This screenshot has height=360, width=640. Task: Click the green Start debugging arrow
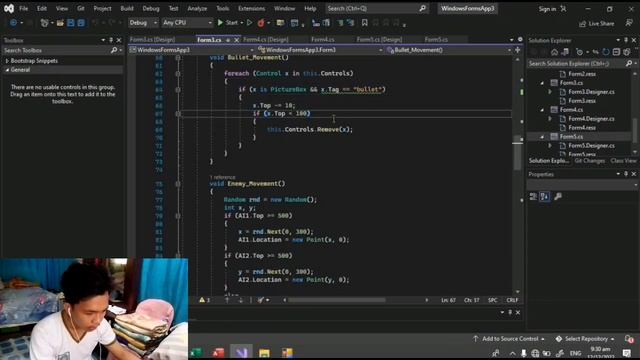pos(220,23)
